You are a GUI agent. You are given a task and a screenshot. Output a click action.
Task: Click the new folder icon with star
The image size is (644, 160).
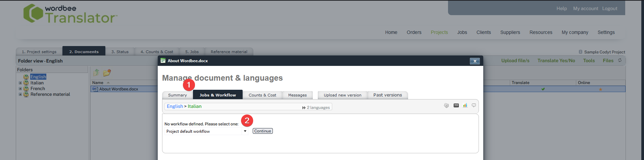coord(107,73)
